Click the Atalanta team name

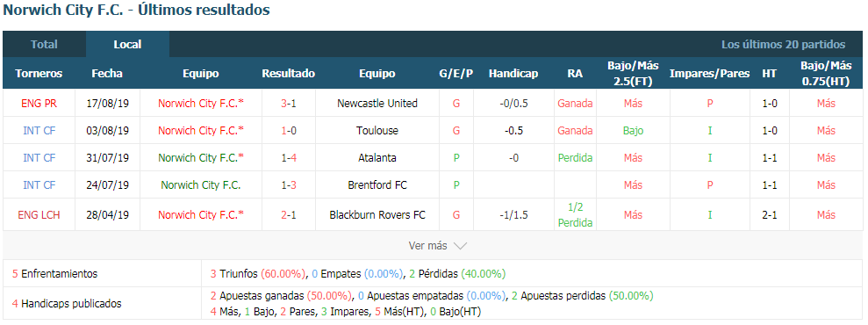tap(377, 158)
